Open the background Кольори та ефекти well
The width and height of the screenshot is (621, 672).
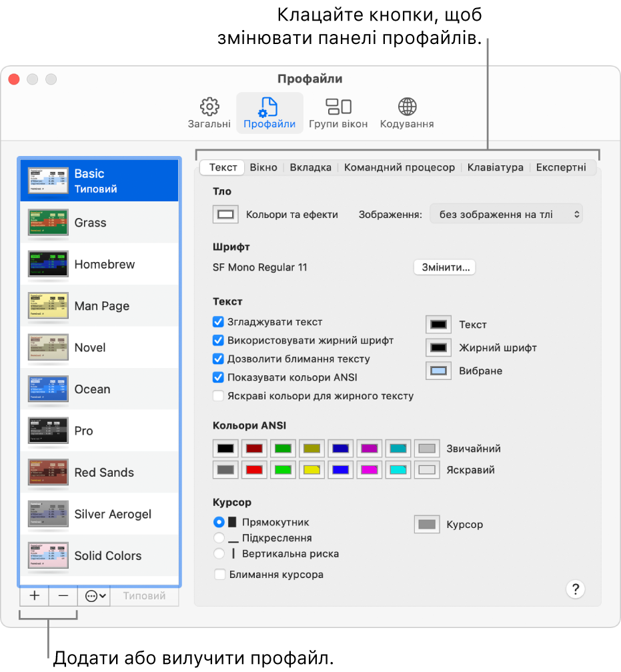pos(225,214)
